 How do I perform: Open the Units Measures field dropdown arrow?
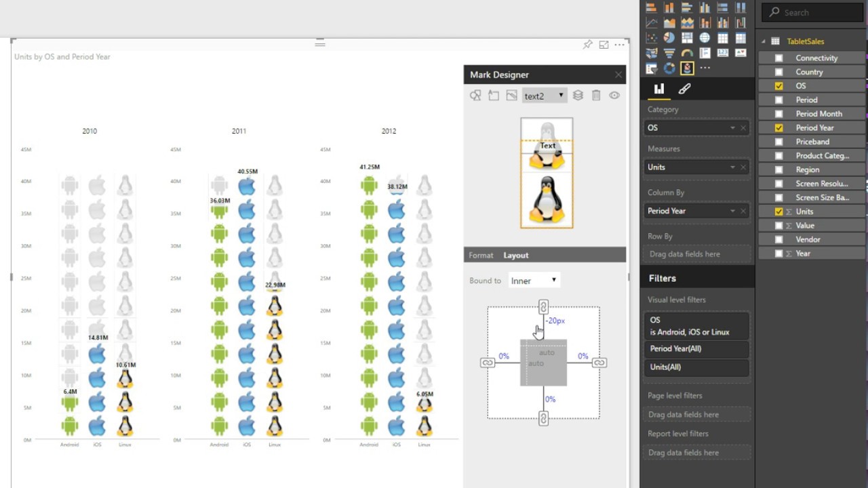(x=732, y=167)
